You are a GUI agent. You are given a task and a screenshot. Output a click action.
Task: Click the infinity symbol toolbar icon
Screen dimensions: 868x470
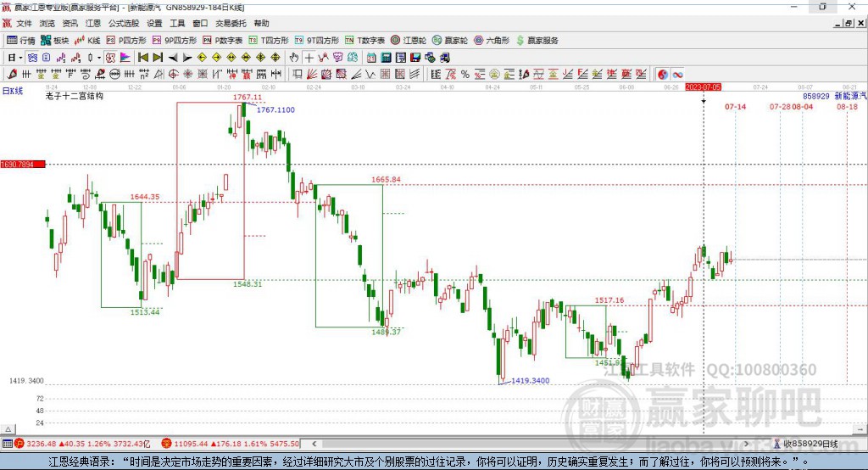[678, 75]
